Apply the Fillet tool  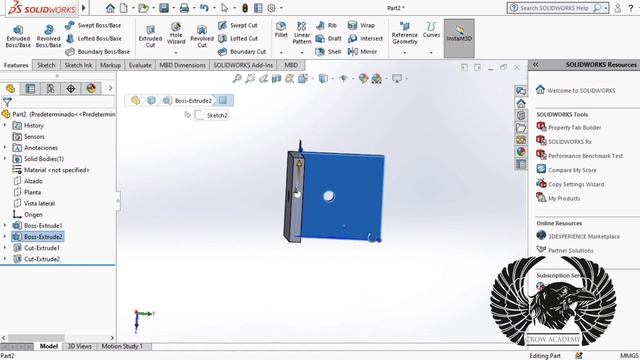[281, 30]
